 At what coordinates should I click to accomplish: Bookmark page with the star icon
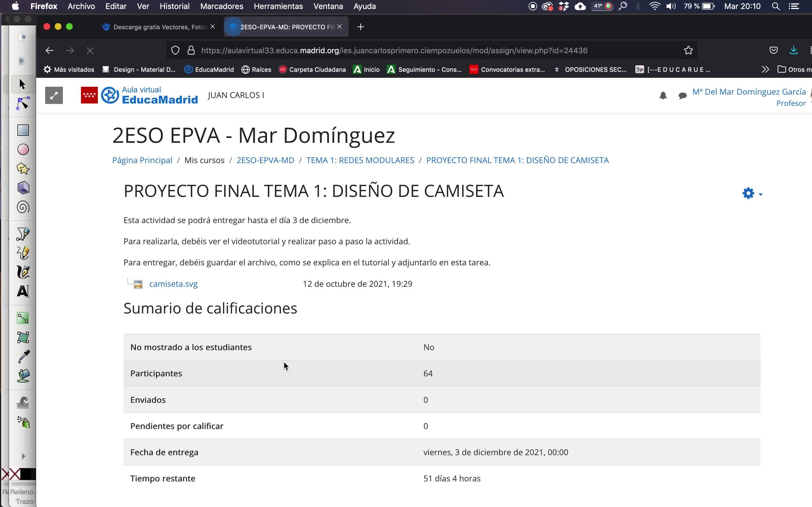point(688,51)
